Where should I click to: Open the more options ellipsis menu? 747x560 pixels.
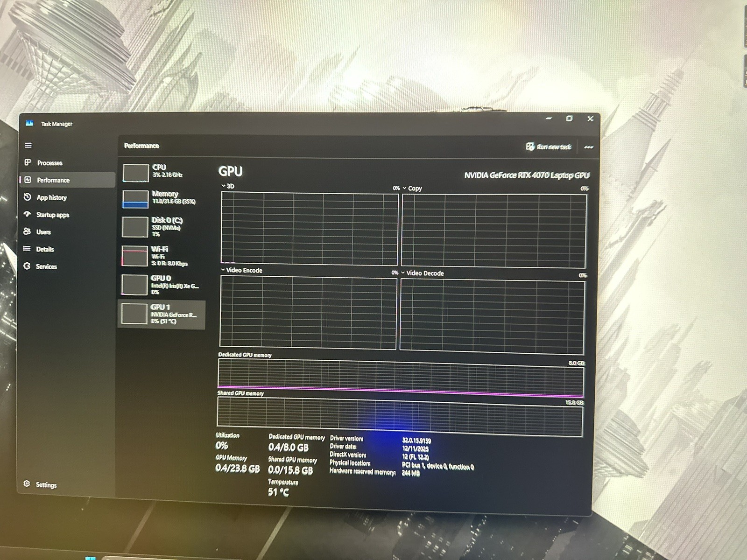click(589, 147)
